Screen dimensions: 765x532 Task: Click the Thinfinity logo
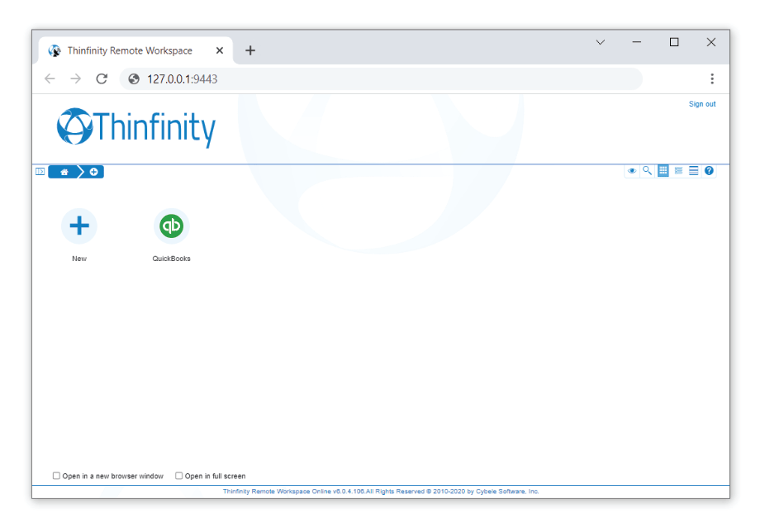pos(136,128)
